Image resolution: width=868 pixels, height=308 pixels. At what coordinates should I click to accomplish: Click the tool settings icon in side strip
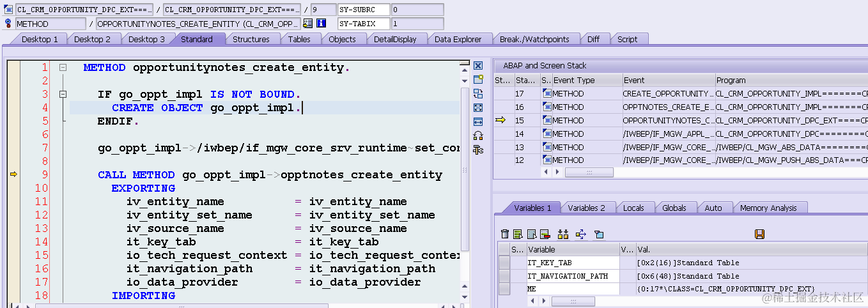[478, 150]
